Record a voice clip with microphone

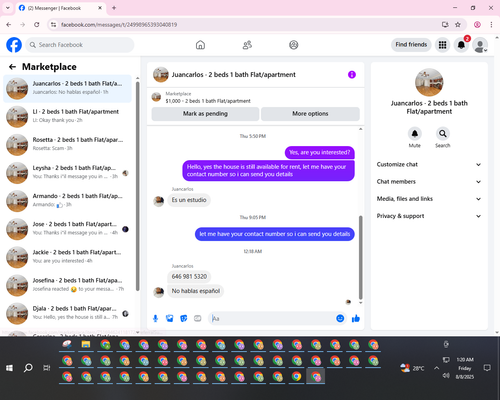click(155, 319)
